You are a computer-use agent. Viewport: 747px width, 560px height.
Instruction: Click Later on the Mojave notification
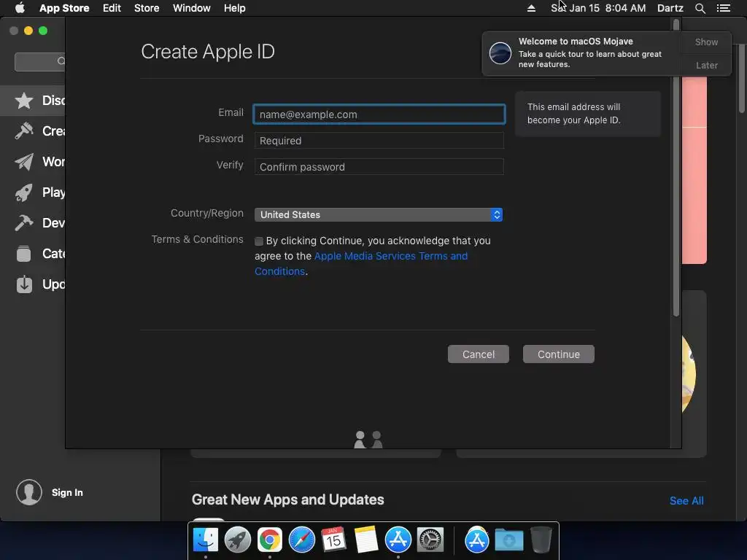[706, 65]
